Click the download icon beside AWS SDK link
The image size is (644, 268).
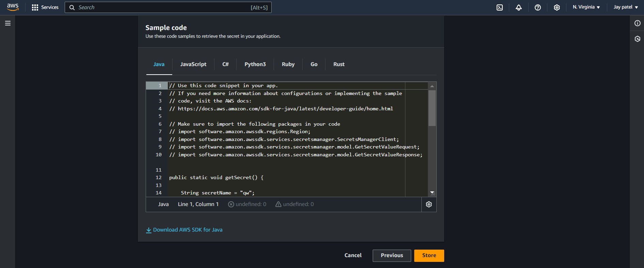(149, 230)
